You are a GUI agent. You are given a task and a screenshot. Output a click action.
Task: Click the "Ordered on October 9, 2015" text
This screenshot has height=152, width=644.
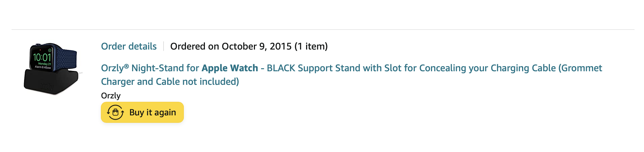231,46
